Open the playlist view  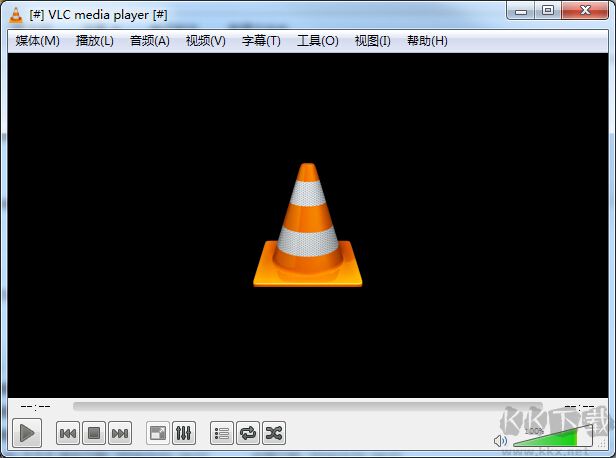coord(222,433)
